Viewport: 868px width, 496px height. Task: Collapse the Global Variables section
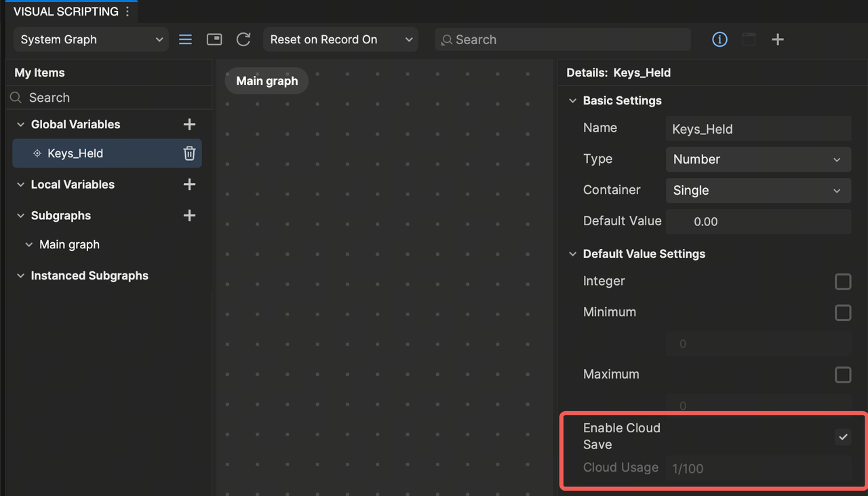(x=20, y=125)
